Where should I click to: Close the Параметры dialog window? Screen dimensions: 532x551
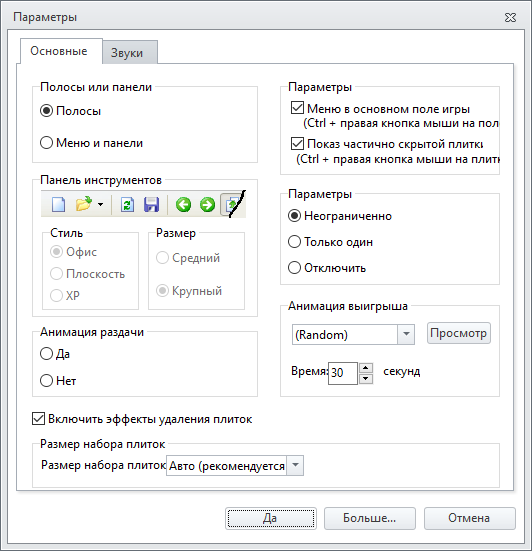tap(510, 17)
